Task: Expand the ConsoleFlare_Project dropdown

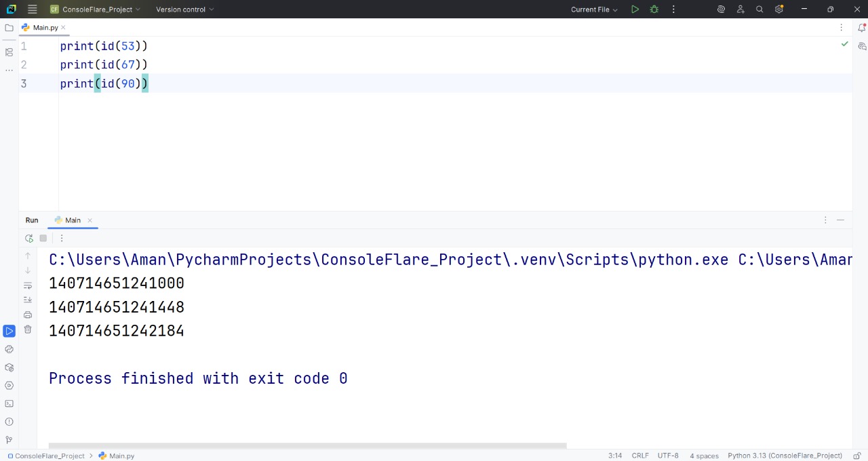Action: (95, 9)
